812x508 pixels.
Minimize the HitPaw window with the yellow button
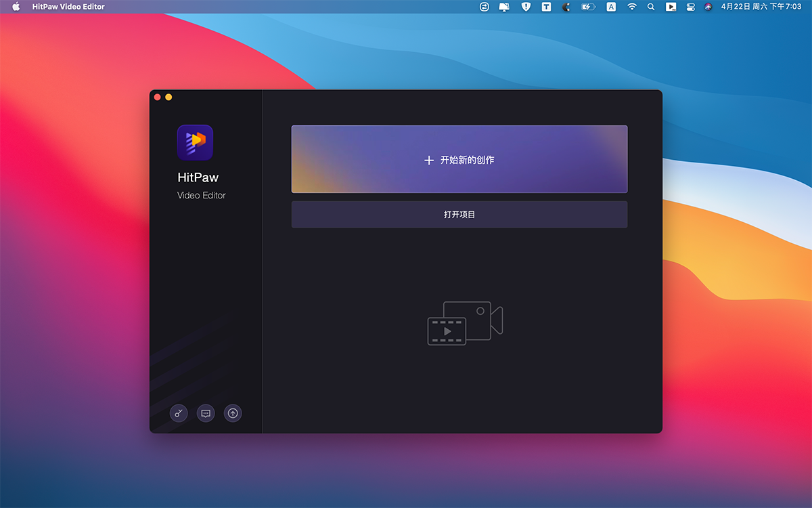[168, 98]
